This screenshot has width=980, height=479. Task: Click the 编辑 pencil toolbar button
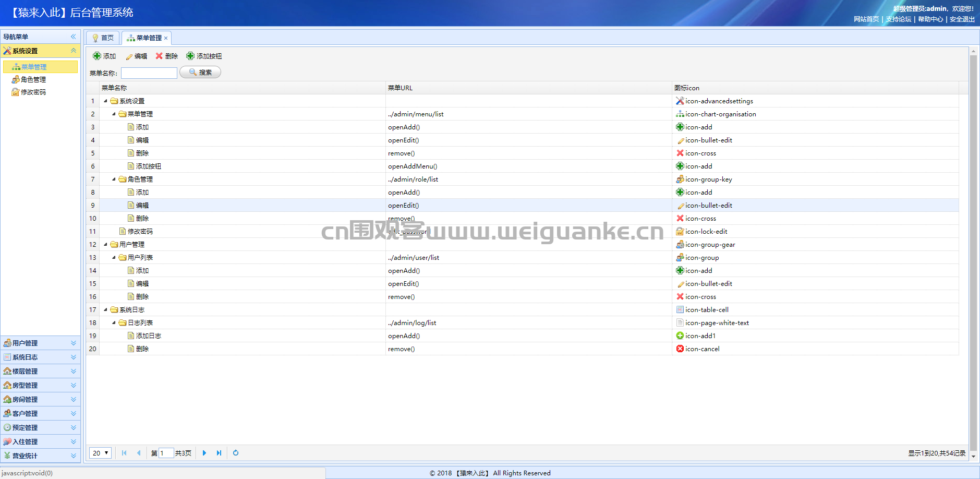point(136,56)
